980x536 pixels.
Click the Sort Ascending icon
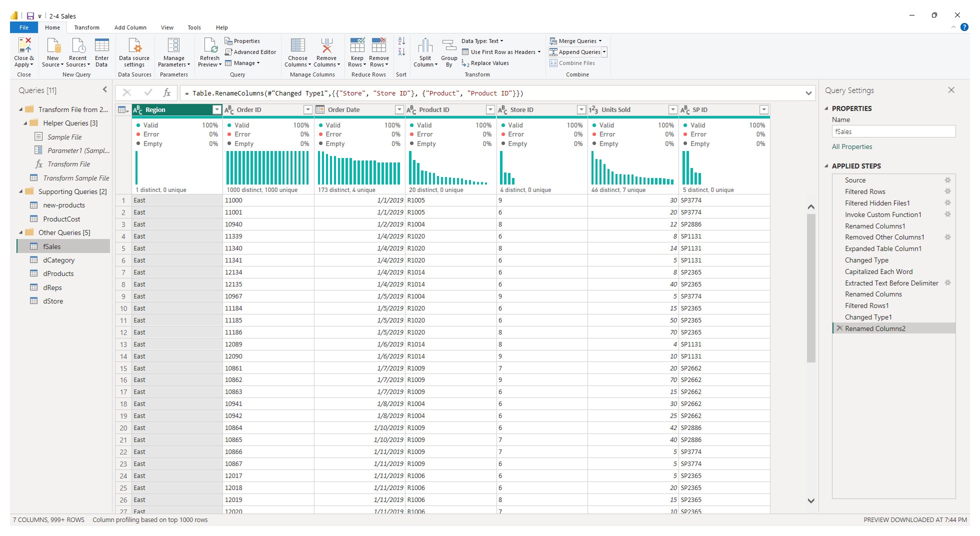[401, 41]
